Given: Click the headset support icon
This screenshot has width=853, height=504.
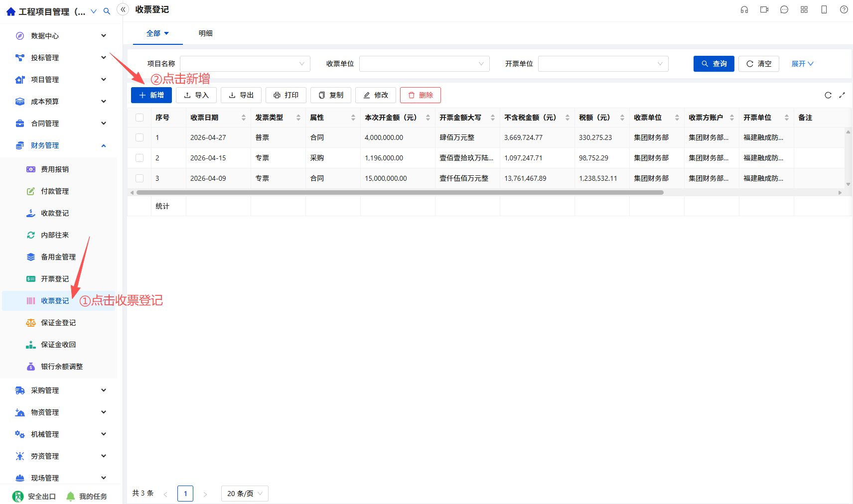Looking at the screenshot, I should 744,9.
